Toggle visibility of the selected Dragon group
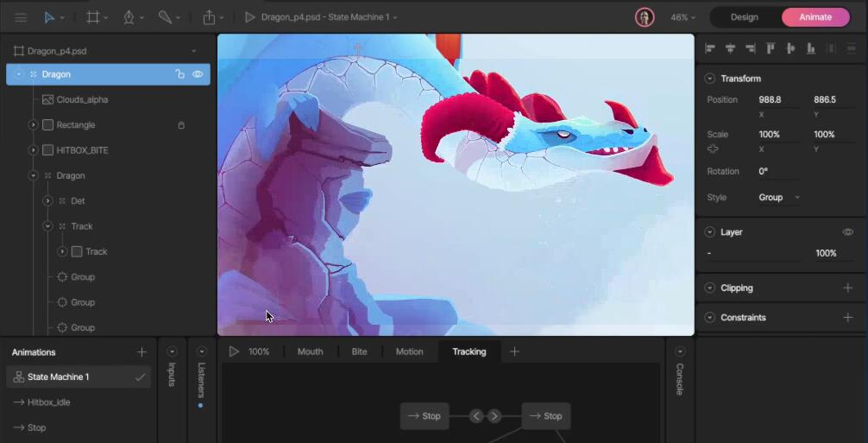The height and width of the screenshot is (443, 868). click(198, 74)
